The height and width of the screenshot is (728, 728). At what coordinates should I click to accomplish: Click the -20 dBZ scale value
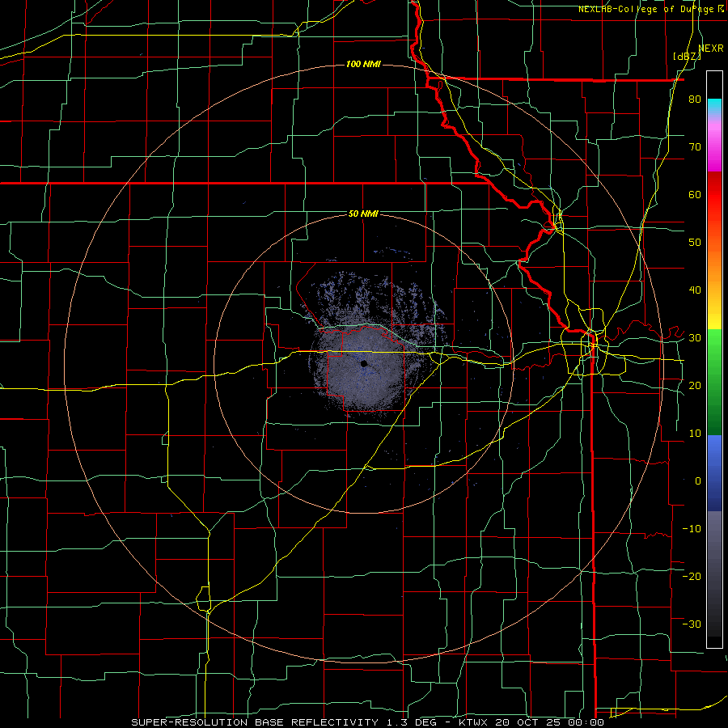[692, 576]
